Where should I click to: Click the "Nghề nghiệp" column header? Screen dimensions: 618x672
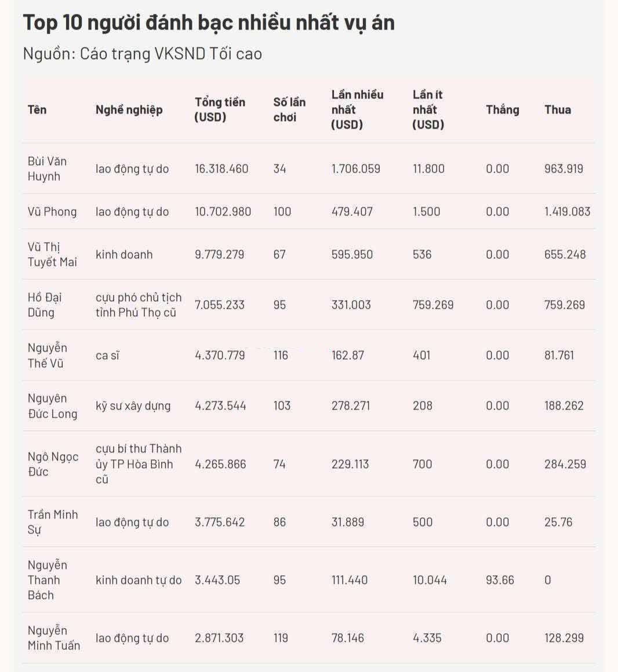(129, 109)
